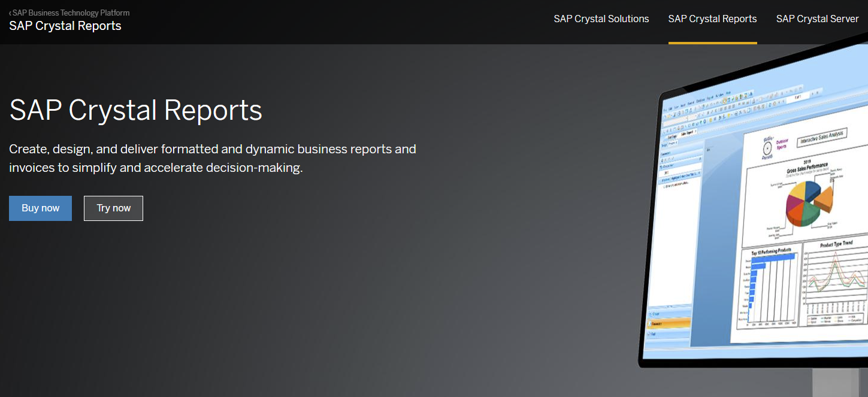The width and height of the screenshot is (868, 397).
Task: Click the Try now button
Action: click(113, 208)
